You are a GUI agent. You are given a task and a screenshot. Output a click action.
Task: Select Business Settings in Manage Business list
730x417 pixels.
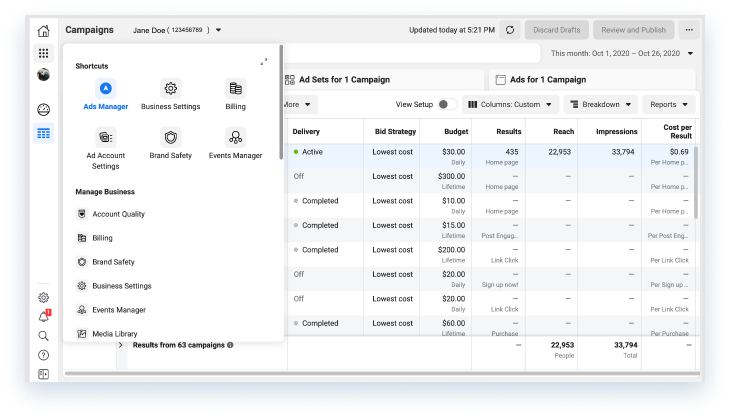coord(114,286)
